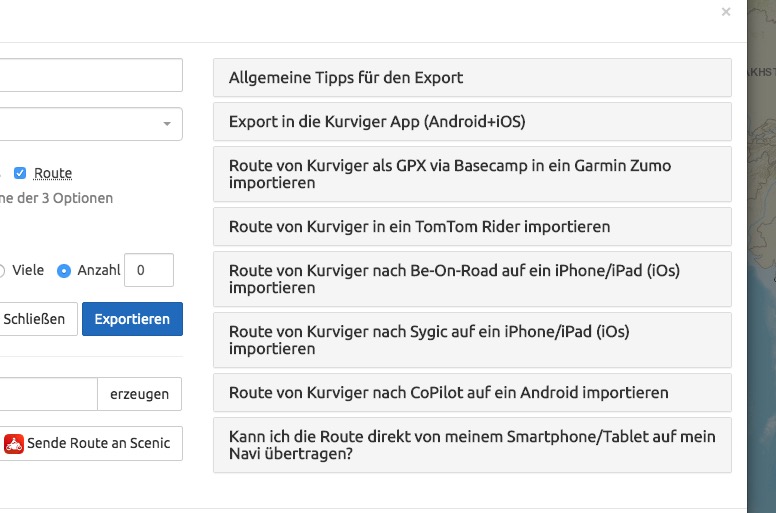The image size is (776, 513).
Task: Expand the Garmin Zumo Basecamp import guide
Action: pos(472,174)
